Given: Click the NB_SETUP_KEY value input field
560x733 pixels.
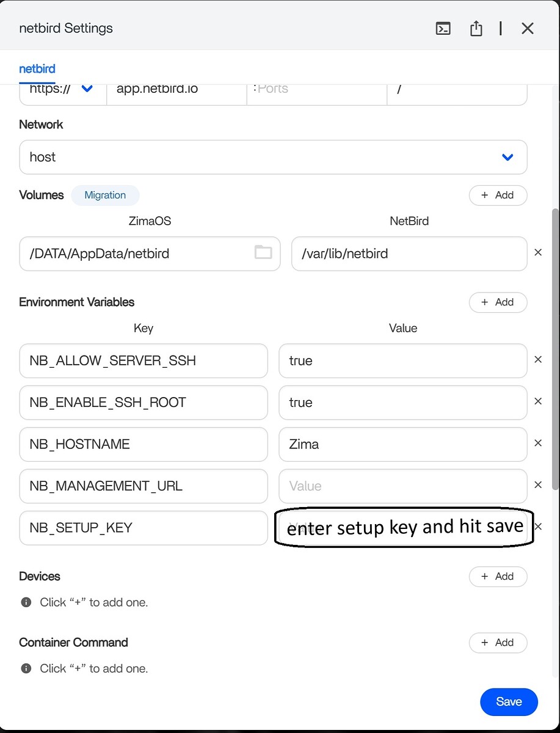Looking at the screenshot, I should click(403, 527).
